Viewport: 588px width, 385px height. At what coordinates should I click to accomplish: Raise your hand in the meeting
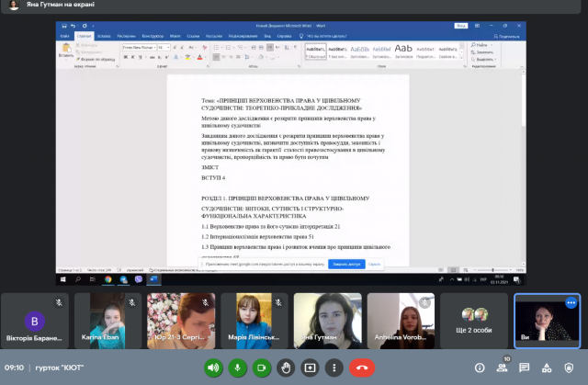coord(285,368)
